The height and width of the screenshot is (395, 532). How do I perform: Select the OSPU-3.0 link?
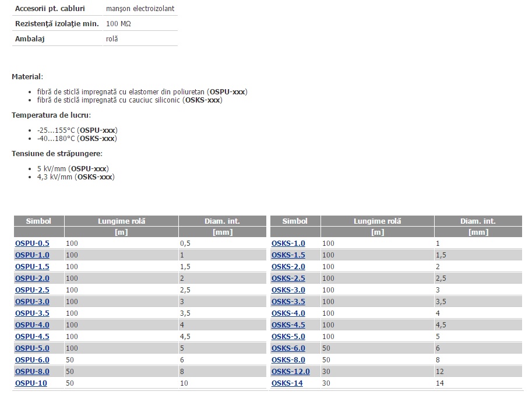[x=32, y=302]
